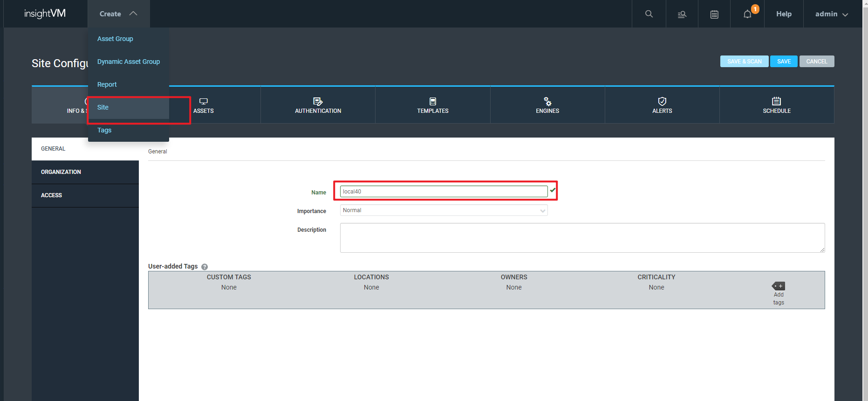Focus the Name input field
The height and width of the screenshot is (401, 868).
click(444, 191)
